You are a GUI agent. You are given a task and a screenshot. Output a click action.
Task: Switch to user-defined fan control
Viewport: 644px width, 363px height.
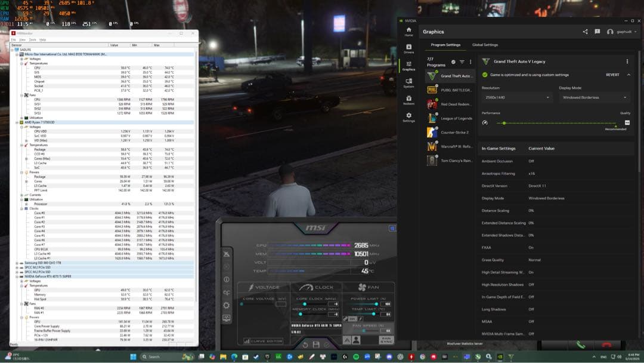point(355,340)
